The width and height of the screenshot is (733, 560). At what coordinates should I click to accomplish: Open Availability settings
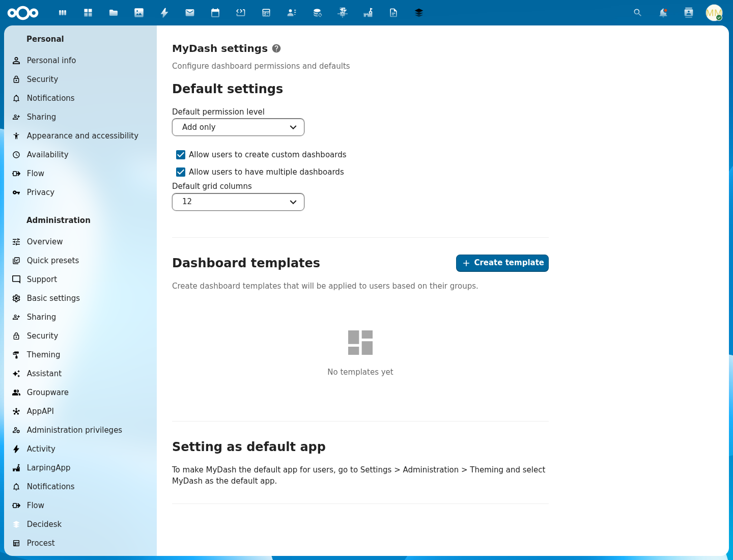point(80,155)
